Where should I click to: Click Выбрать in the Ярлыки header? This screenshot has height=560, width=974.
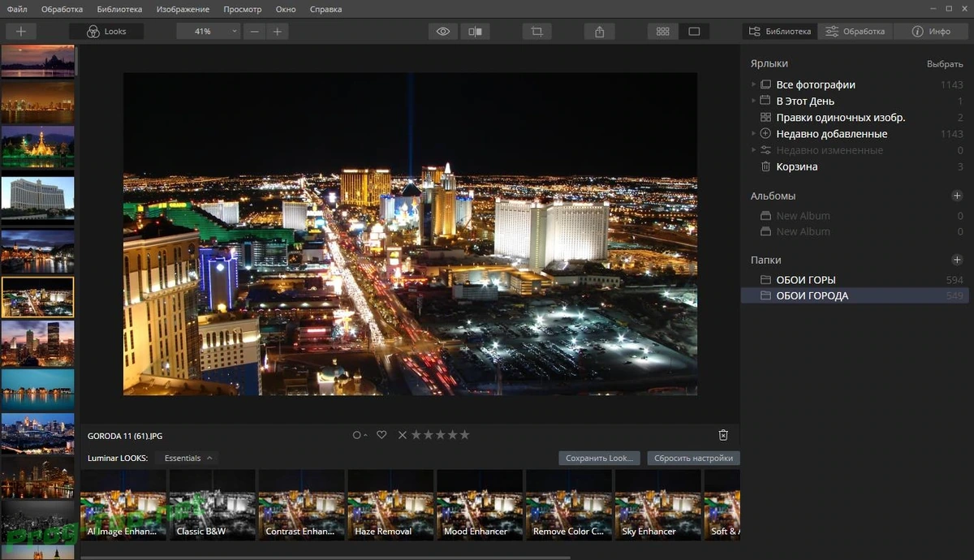coord(945,64)
